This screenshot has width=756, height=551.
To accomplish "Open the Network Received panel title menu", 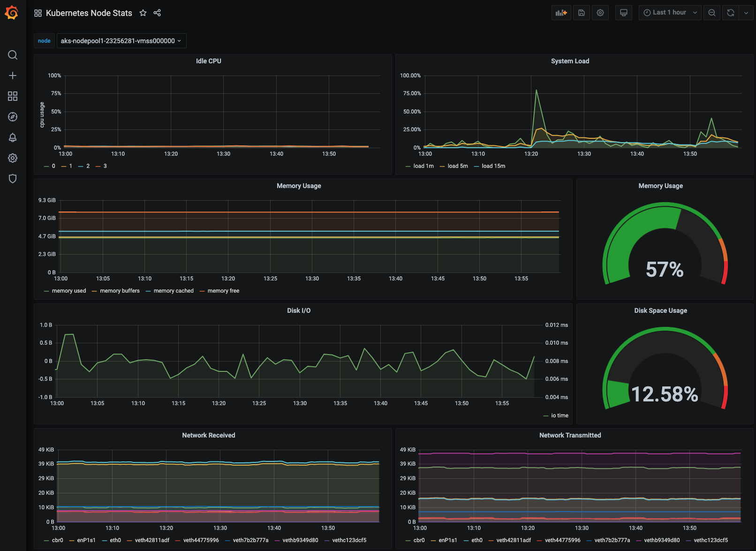I will pyautogui.click(x=209, y=435).
